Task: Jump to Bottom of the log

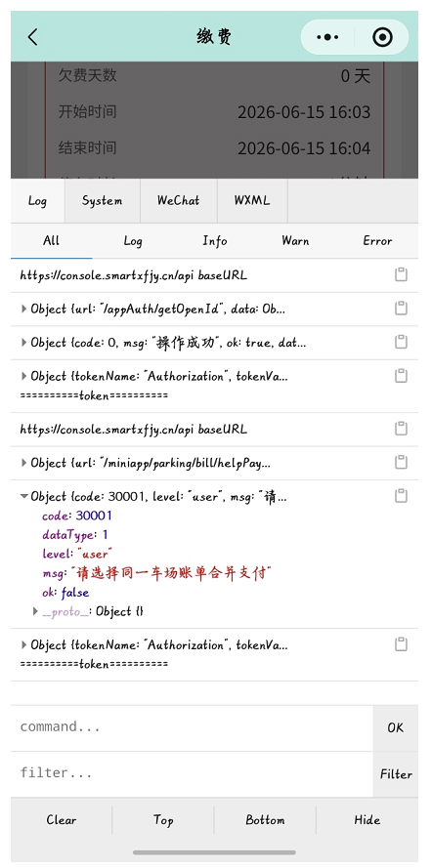Action: tap(265, 820)
